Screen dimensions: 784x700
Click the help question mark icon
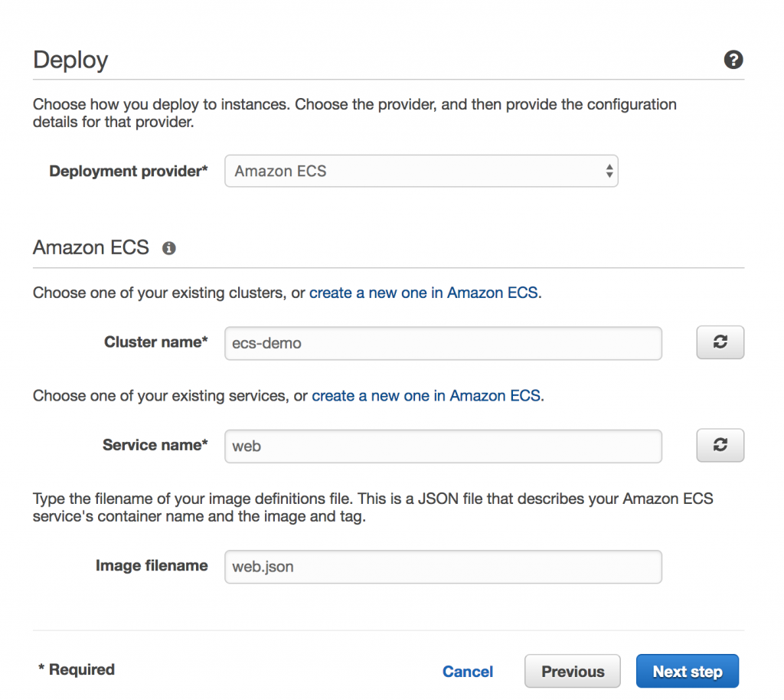pos(733,60)
